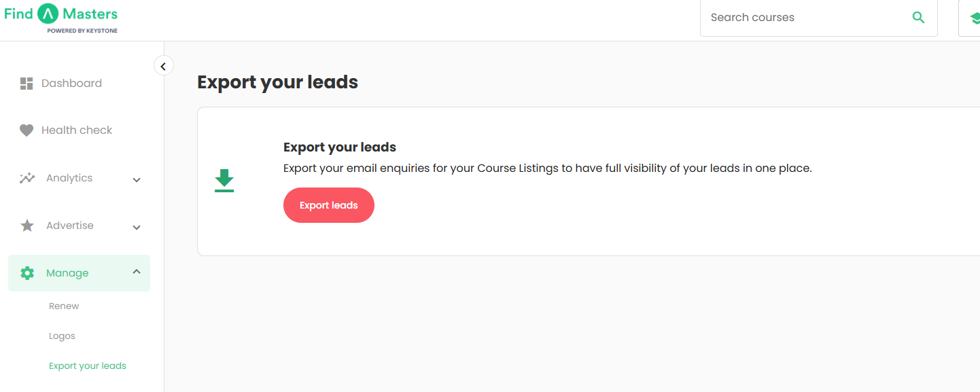
Task: Click the Analytics line chart icon
Action: coord(27,178)
